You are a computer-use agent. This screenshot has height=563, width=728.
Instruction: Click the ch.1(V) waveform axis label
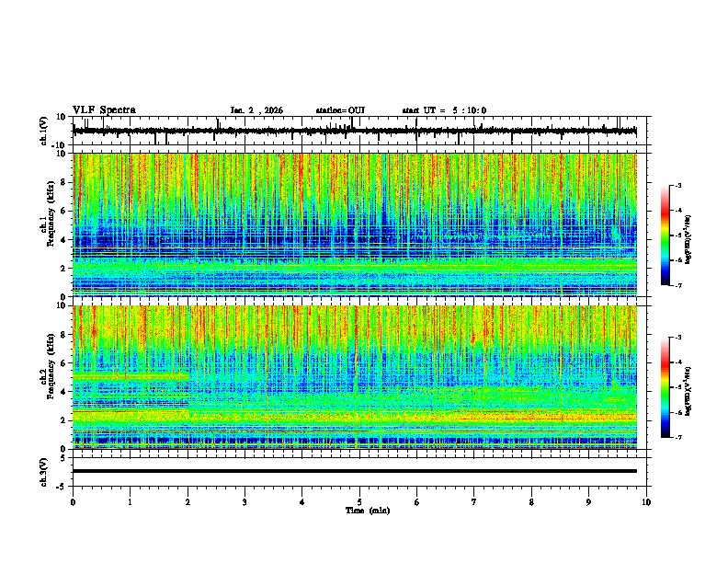click(x=44, y=131)
